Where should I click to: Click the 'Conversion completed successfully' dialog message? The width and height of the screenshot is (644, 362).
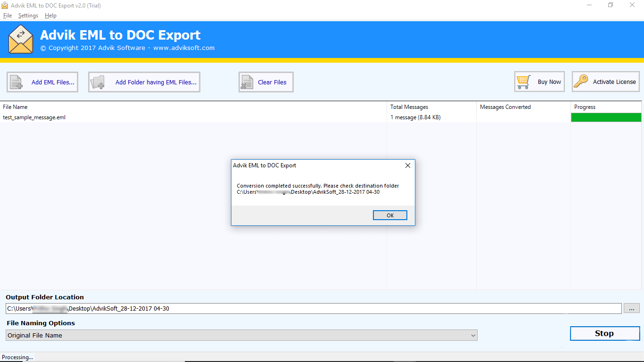point(318,186)
